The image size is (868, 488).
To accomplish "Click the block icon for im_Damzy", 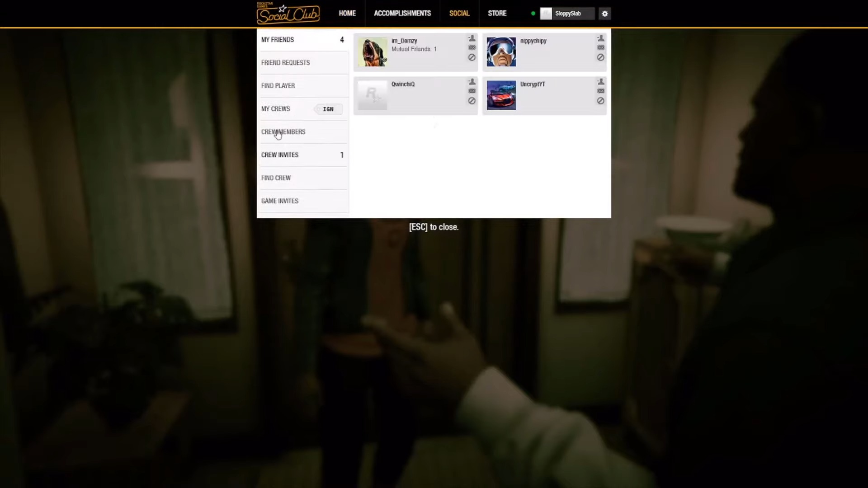I will (x=472, y=57).
